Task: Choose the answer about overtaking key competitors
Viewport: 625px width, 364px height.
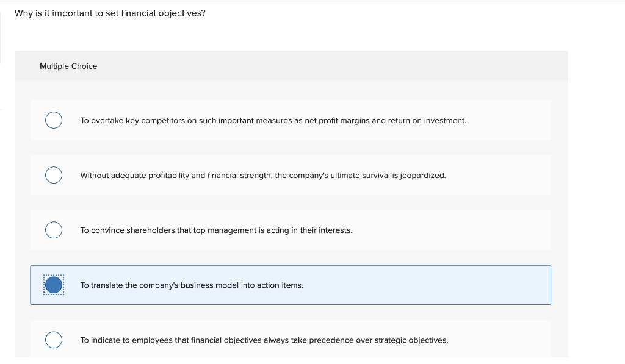Action: pos(273,120)
